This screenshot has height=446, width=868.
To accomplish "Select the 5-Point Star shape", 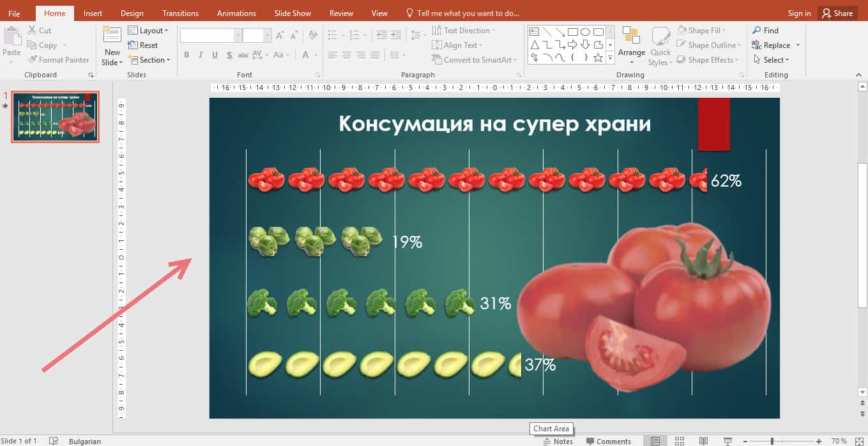I will pos(598,58).
